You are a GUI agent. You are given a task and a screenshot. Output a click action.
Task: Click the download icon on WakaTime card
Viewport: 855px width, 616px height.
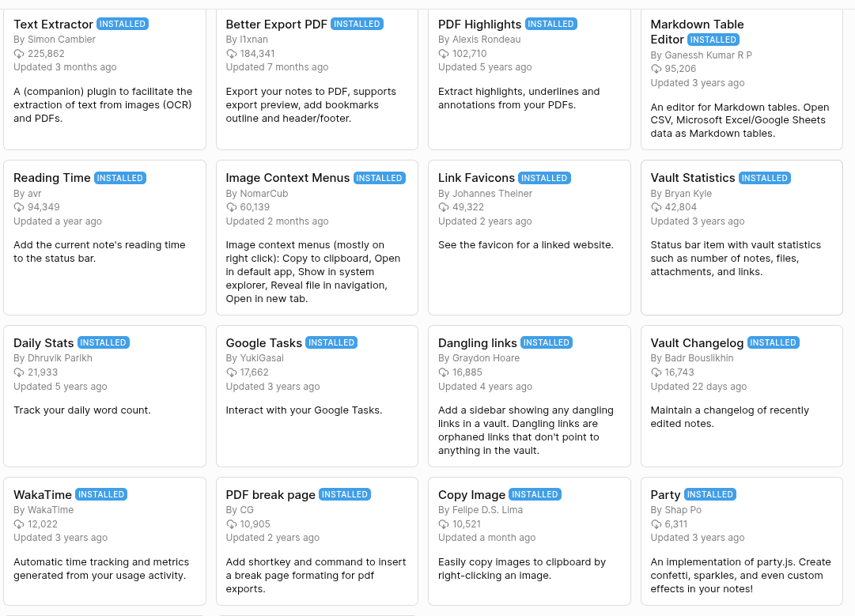pos(19,524)
